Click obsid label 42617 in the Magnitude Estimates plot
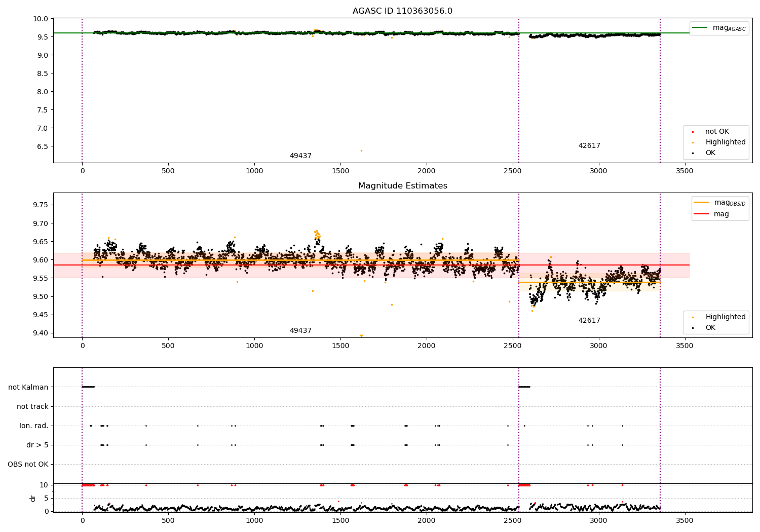The height and width of the screenshot is (532, 760). tap(589, 321)
